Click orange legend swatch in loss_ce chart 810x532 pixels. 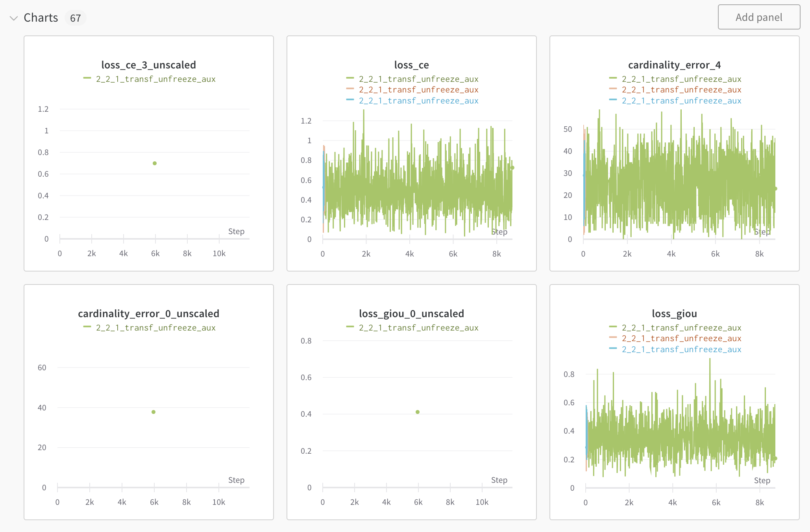[x=350, y=89]
